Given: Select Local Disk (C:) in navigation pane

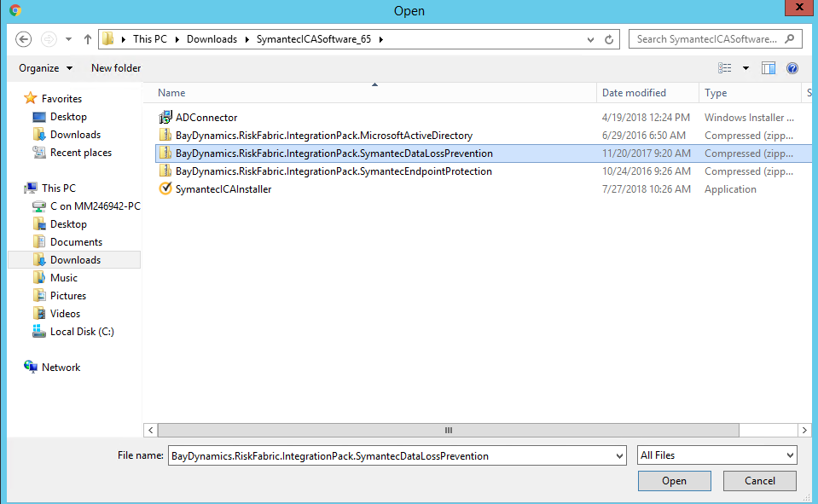Looking at the screenshot, I should (81, 332).
